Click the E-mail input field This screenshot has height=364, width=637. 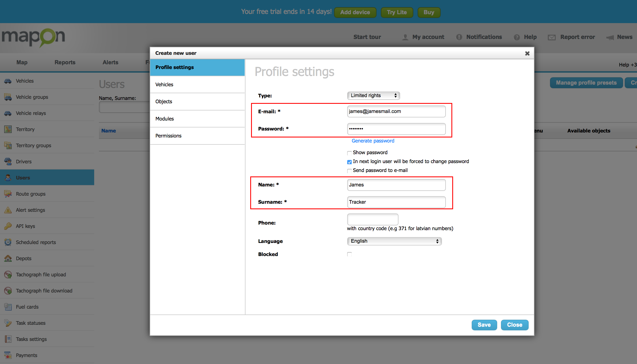click(396, 111)
